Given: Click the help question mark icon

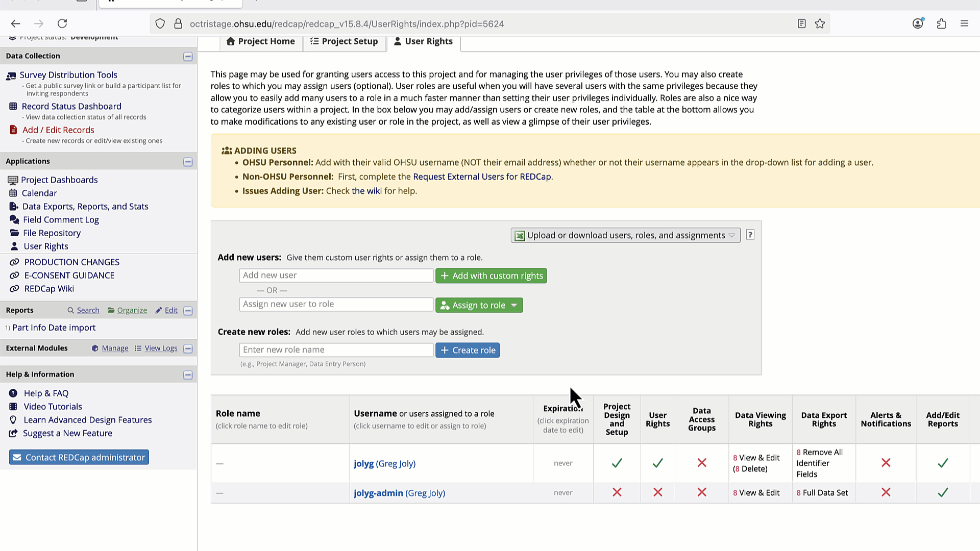Looking at the screenshot, I should 750,235.
